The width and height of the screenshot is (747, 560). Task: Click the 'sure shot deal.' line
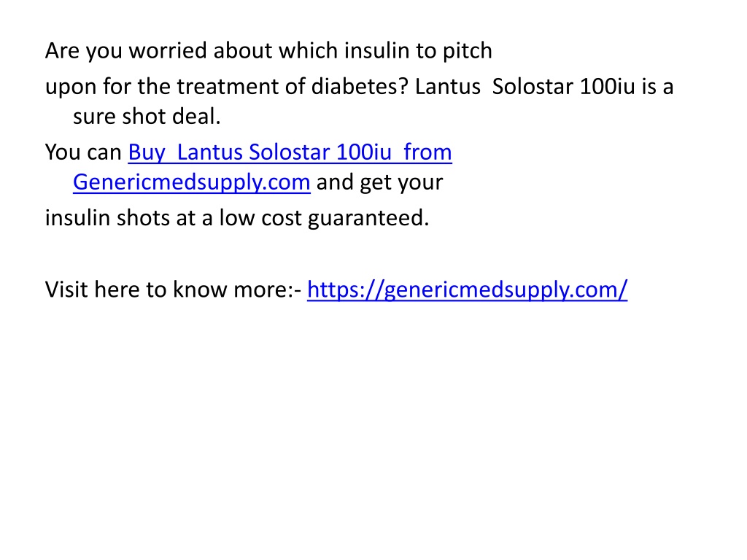coord(147,117)
